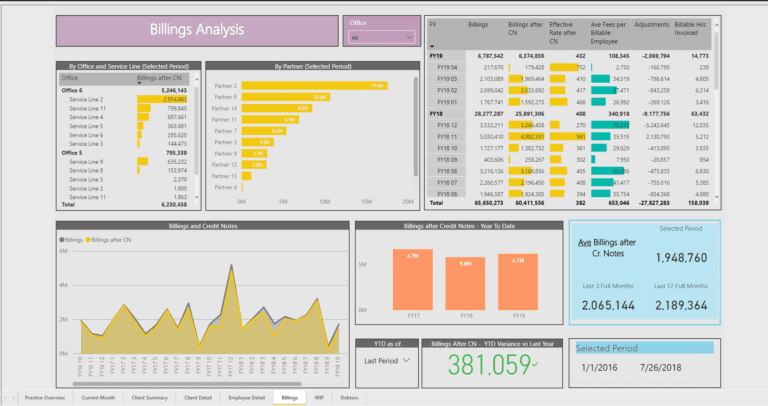This screenshot has width=768, height=406.
Task: Open the WIP page tab
Action: pyautogui.click(x=319, y=398)
